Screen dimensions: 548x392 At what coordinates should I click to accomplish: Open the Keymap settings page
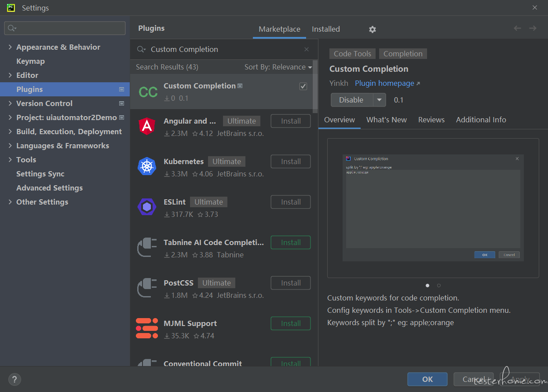point(30,61)
